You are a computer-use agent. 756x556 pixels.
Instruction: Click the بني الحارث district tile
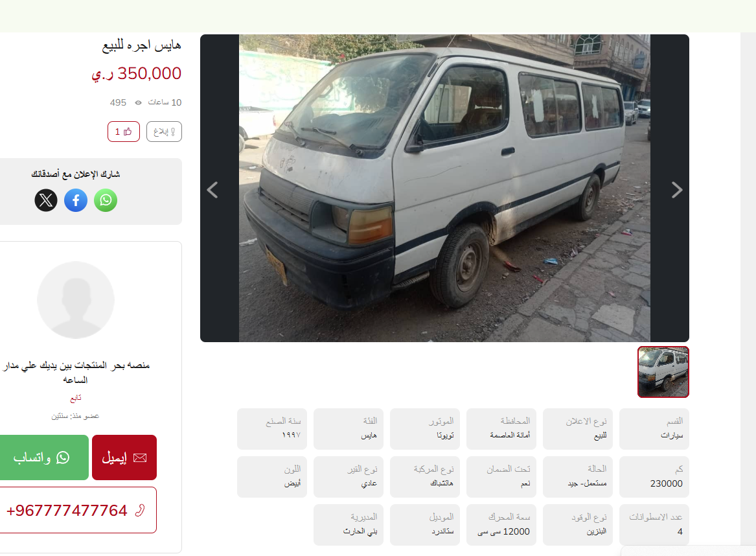(x=349, y=525)
